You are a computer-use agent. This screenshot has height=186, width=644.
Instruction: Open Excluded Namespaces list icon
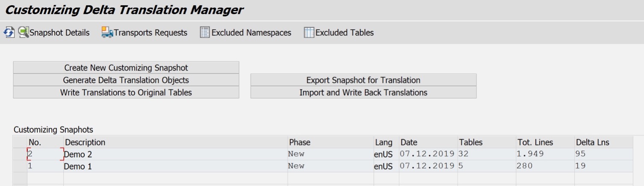tap(205, 33)
